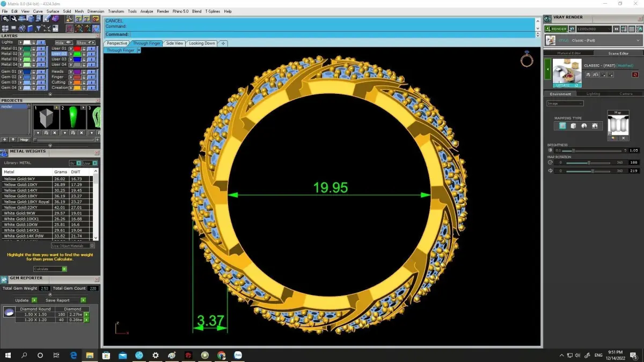Viewport: 644px width, 362px height.
Task: Open the File menu
Action: coord(5,11)
